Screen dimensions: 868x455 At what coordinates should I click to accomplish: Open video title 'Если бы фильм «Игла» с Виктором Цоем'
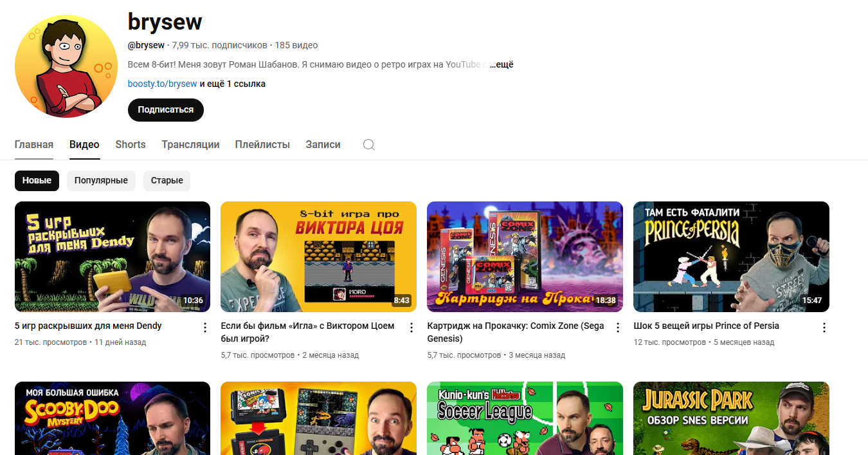point(307,332)
